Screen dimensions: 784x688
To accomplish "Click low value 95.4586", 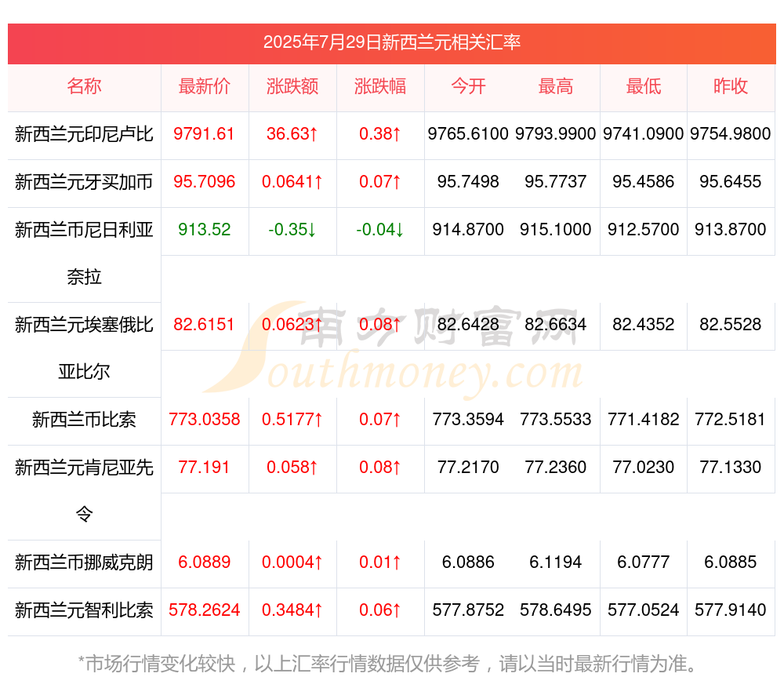I will point(644,182).
